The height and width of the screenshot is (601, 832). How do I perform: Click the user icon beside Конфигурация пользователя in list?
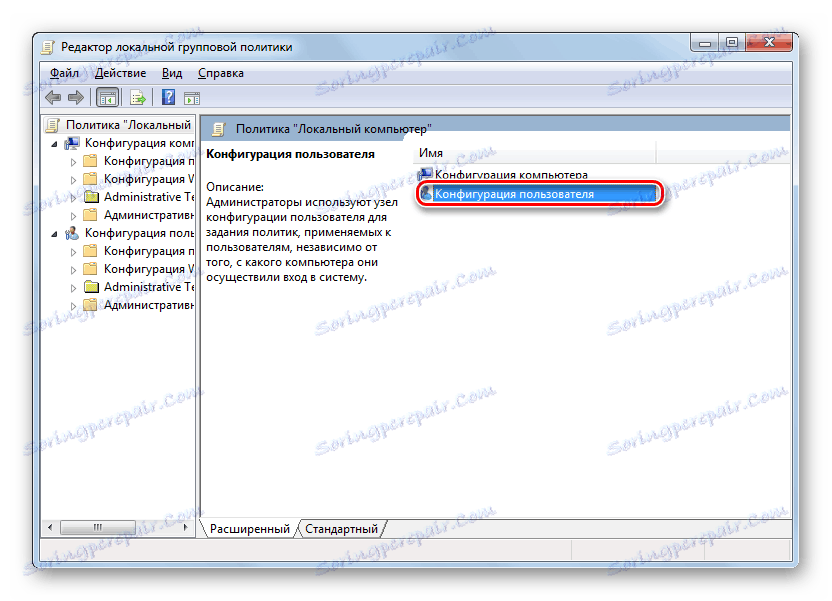pos(426,194)
